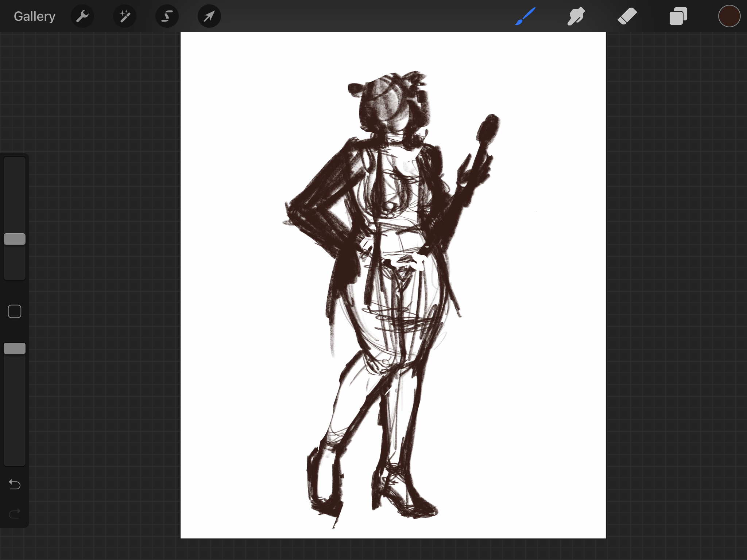Image resolution: width=747 pixels, height=560 pixels.
Task: Select the Eraser tool
Action: [x=627, y=16]
